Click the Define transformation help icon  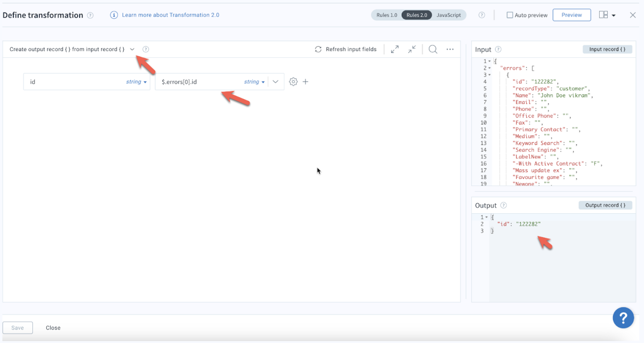90,15
